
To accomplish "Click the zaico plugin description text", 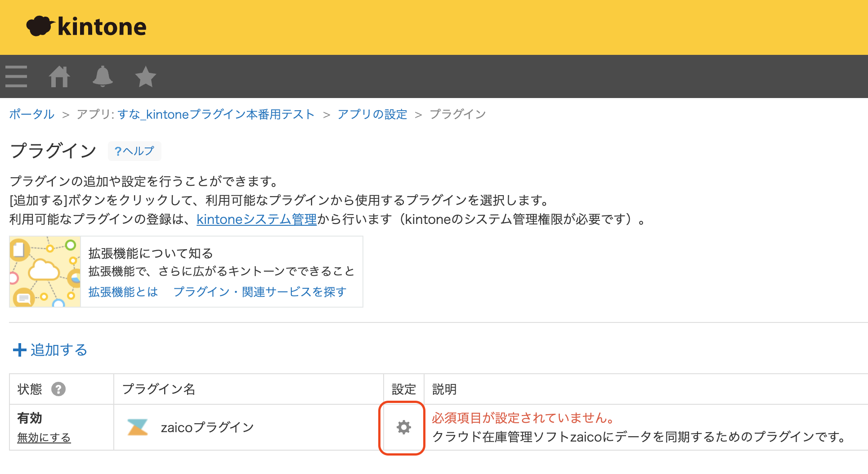I will pyautogui.click(x=640, y=437).
